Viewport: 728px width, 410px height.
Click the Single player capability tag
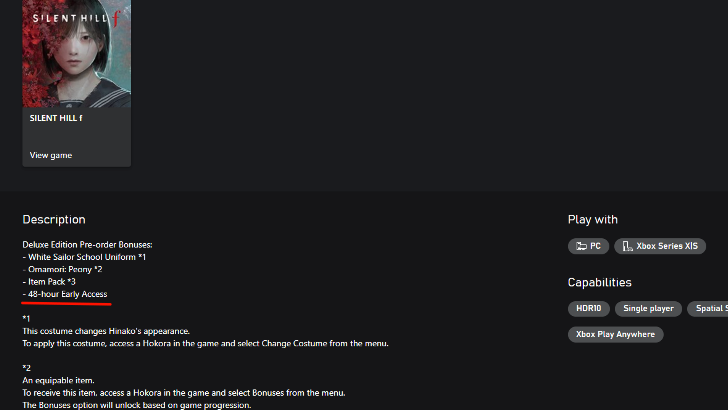click(648, 309)
